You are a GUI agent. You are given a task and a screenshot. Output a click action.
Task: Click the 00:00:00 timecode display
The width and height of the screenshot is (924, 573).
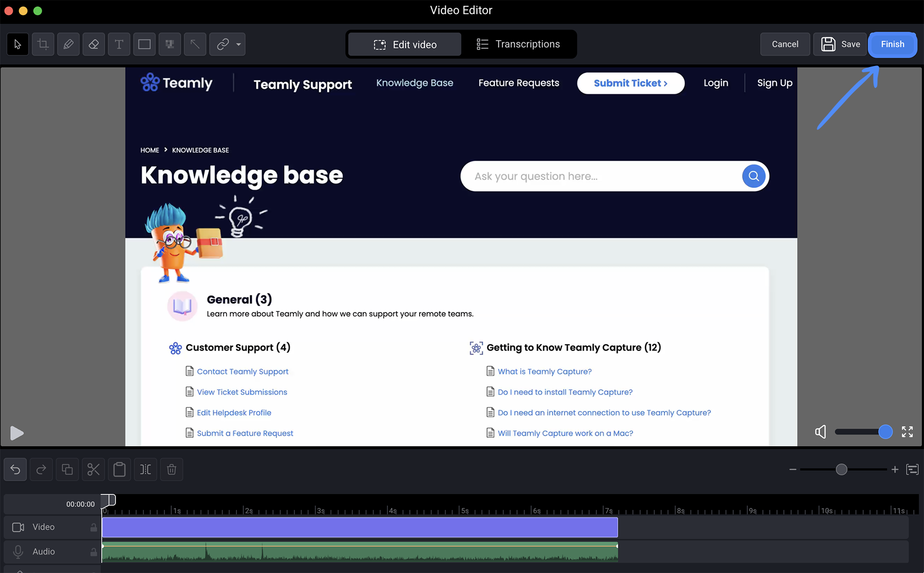point(81,504)
